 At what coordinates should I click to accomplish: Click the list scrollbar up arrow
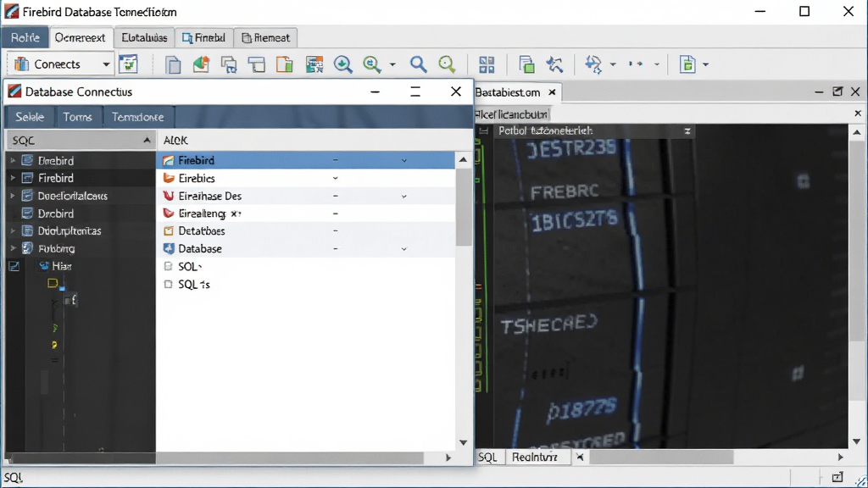(464, 160)
